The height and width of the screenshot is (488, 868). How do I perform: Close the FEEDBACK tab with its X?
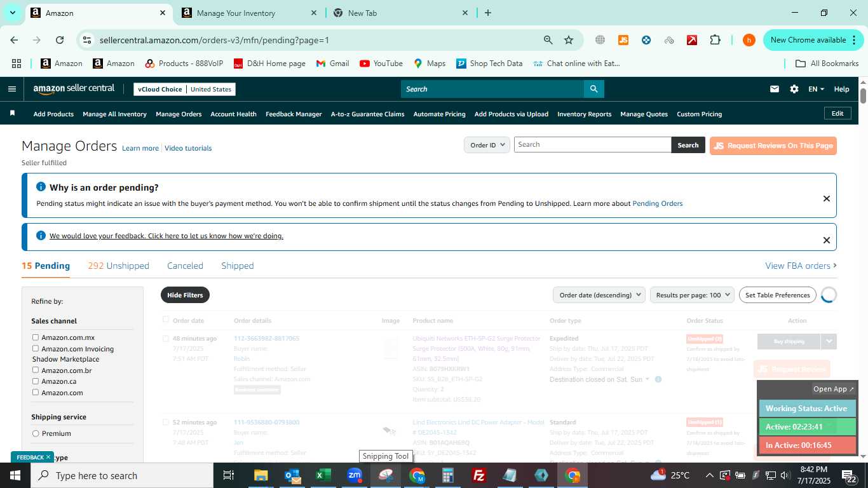coord(48,457)
